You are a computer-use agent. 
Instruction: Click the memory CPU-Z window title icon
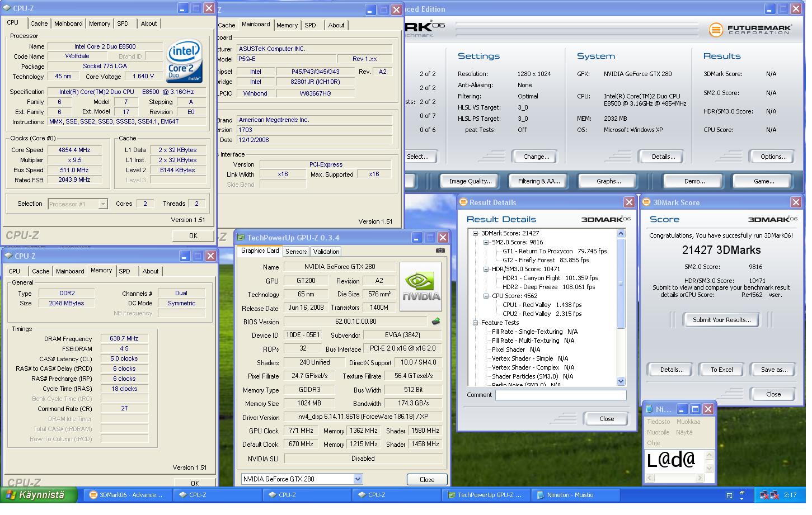tap(8, 256)
